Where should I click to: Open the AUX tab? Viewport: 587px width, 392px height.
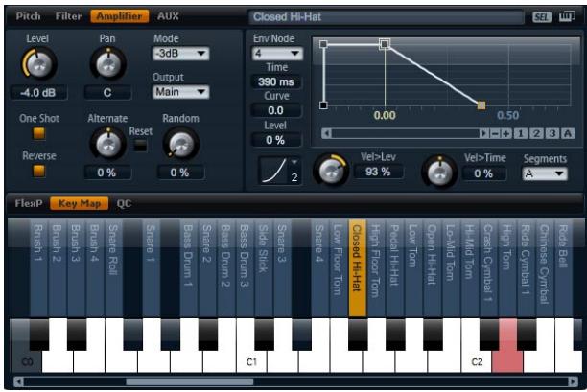[x=168, y=16]
